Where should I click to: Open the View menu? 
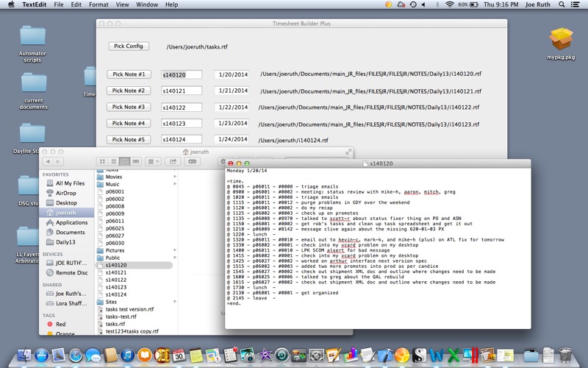pos(122,4)
